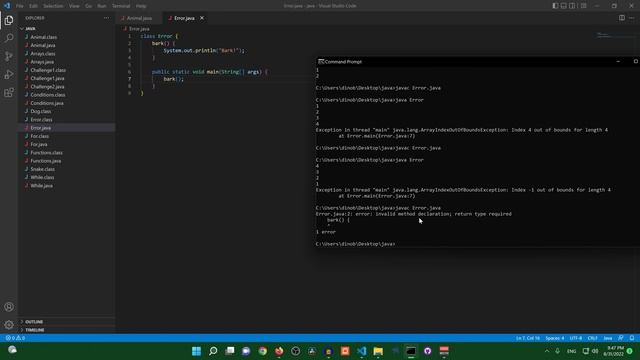Click Error.java breadcrumb above editor
This screenshot has width=640, height=360.
[x=139, y=29]
